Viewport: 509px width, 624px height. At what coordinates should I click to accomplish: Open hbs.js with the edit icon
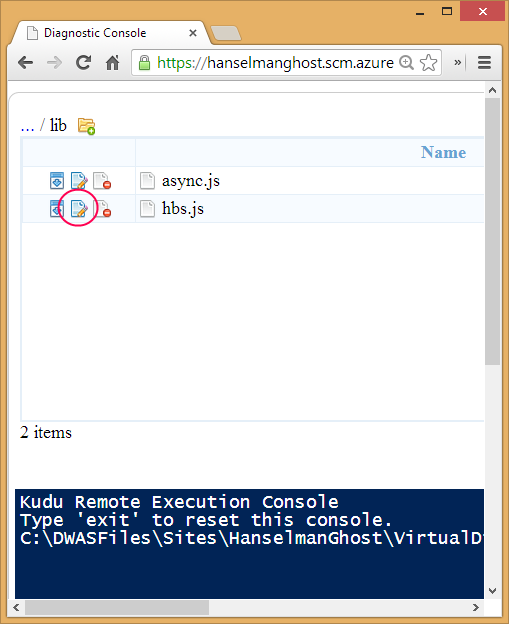79,209
